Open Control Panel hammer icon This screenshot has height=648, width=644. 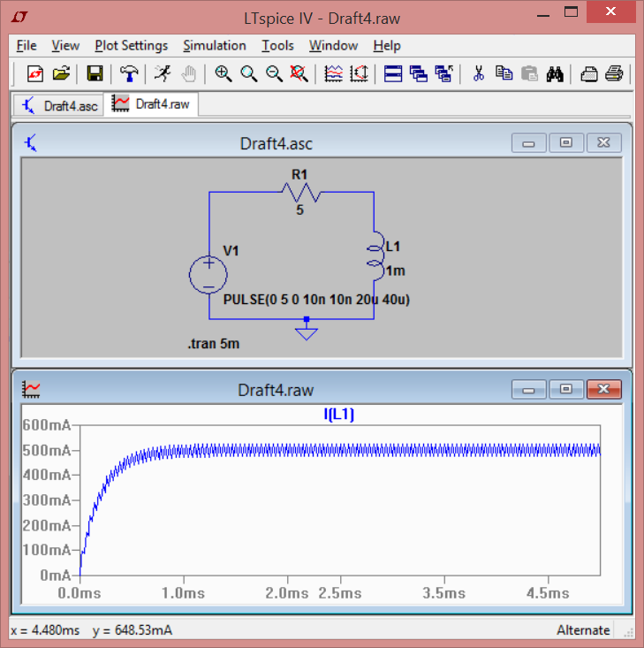(x=129, y=74)
